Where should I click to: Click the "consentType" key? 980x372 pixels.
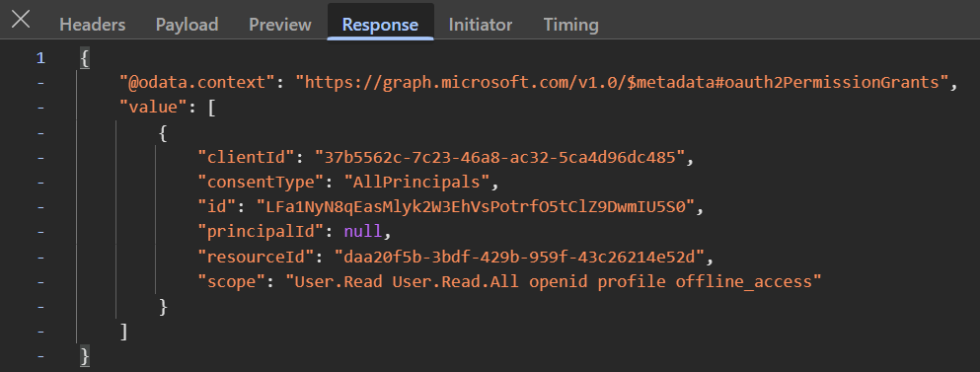(265, 183)
